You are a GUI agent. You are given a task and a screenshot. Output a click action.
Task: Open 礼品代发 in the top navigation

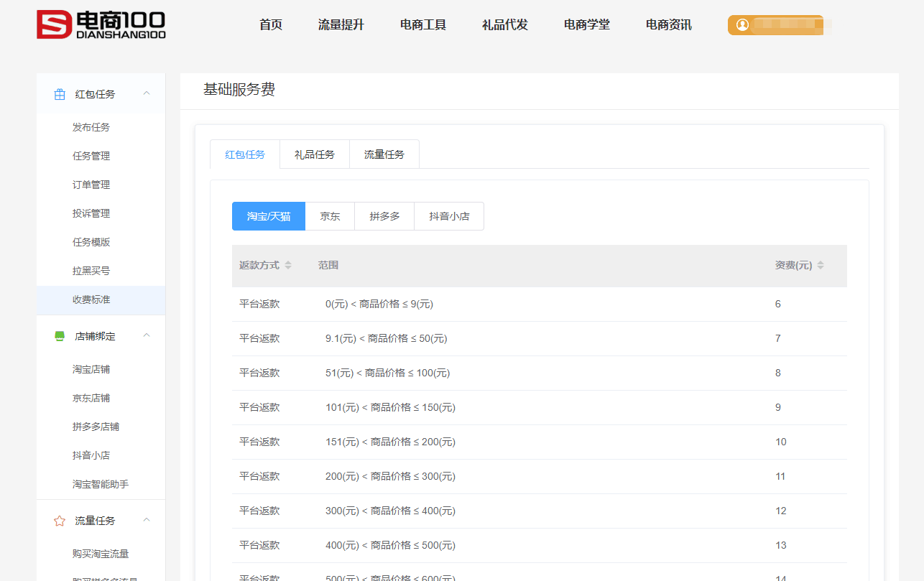click(x=505, y=24)
